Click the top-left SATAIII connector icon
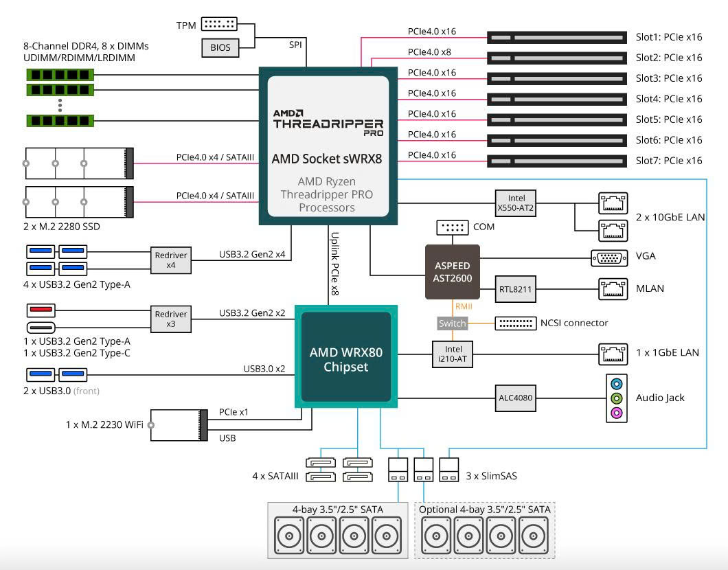This screenshot has height=570, width=728. [x=321, y=463]
